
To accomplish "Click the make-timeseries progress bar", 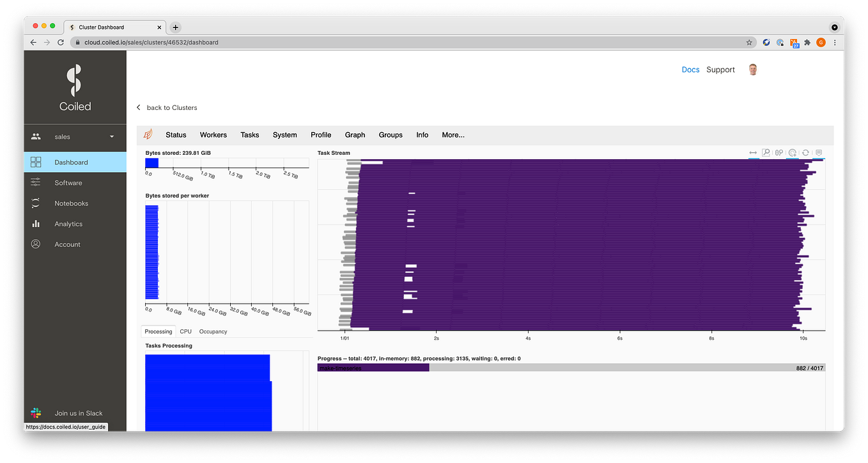I will 373,368.
